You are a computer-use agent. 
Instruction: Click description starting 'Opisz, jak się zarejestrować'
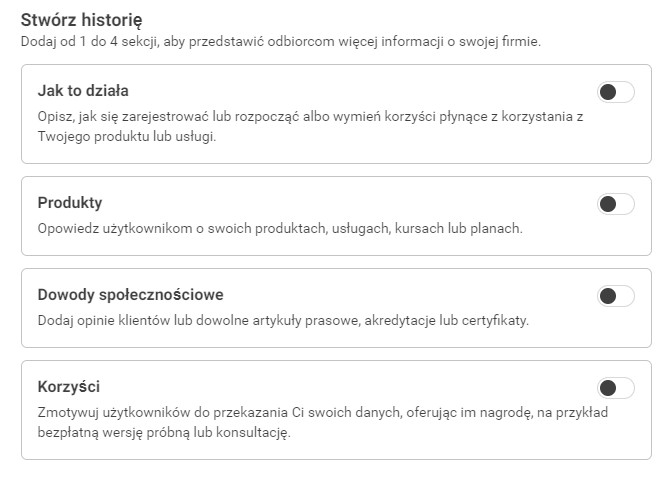(310, 117)
